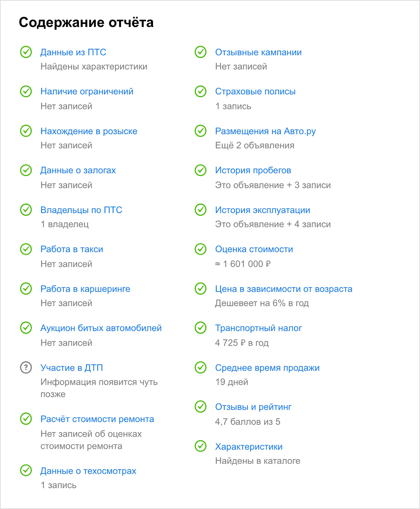The width and height of the screenshot is (420, 509).
Task: Open Цена в зависимости от возраста link
Action: 283,289
